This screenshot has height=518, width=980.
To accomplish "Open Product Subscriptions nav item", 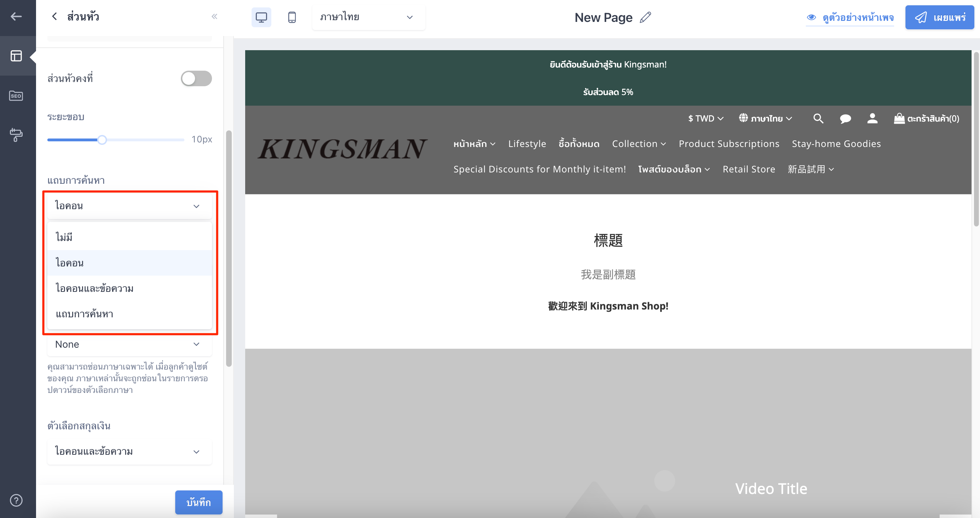I will point(729,144).
